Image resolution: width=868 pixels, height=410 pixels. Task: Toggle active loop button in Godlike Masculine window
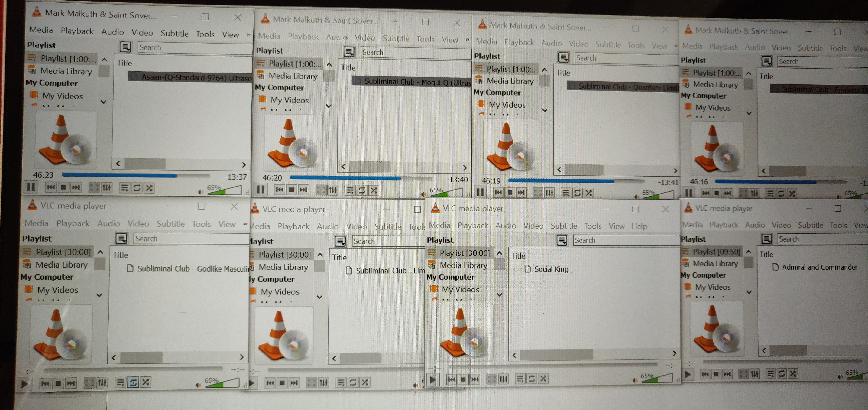pyautogui.click(x=133, y=382)
